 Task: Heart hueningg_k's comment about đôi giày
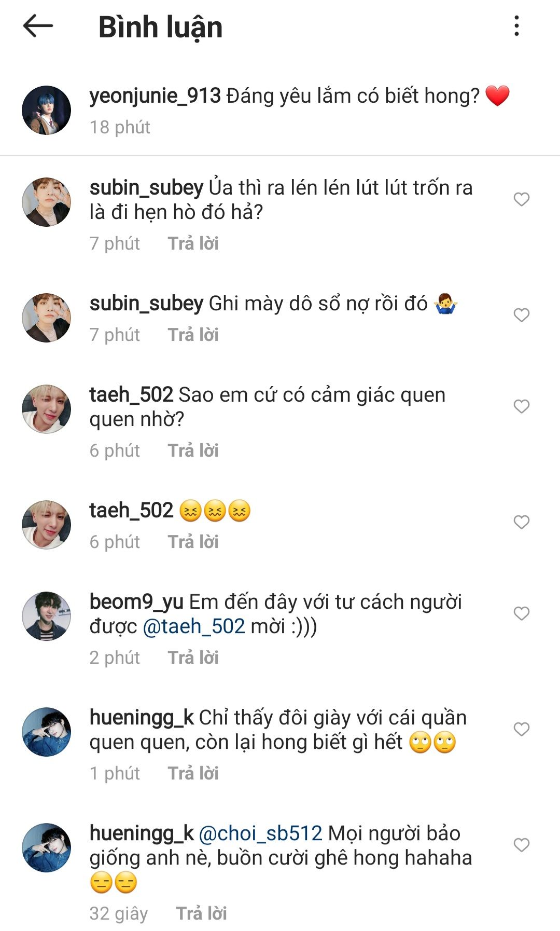point(521,729)
